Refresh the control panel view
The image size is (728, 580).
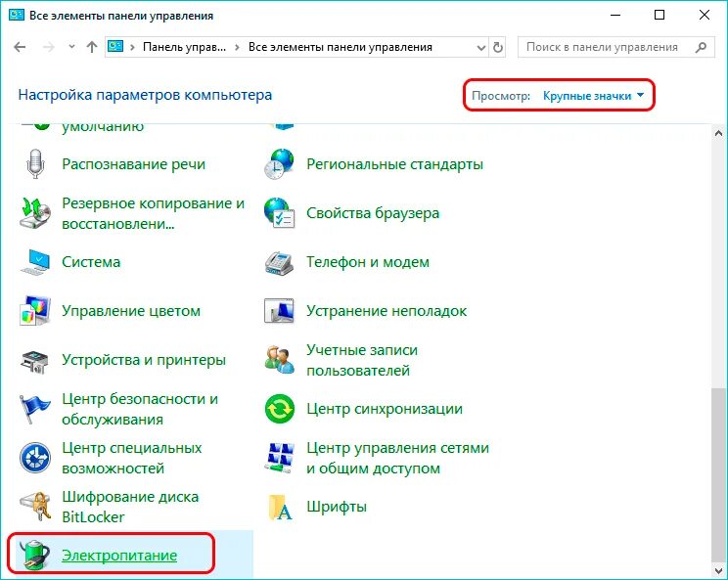point(498,47)
